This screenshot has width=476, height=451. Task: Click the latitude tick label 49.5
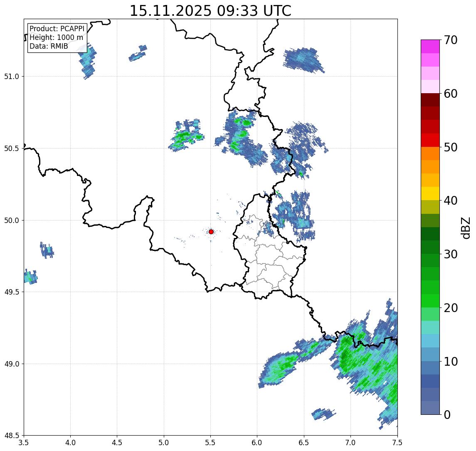pyautogui.click(x=12, y=292)
